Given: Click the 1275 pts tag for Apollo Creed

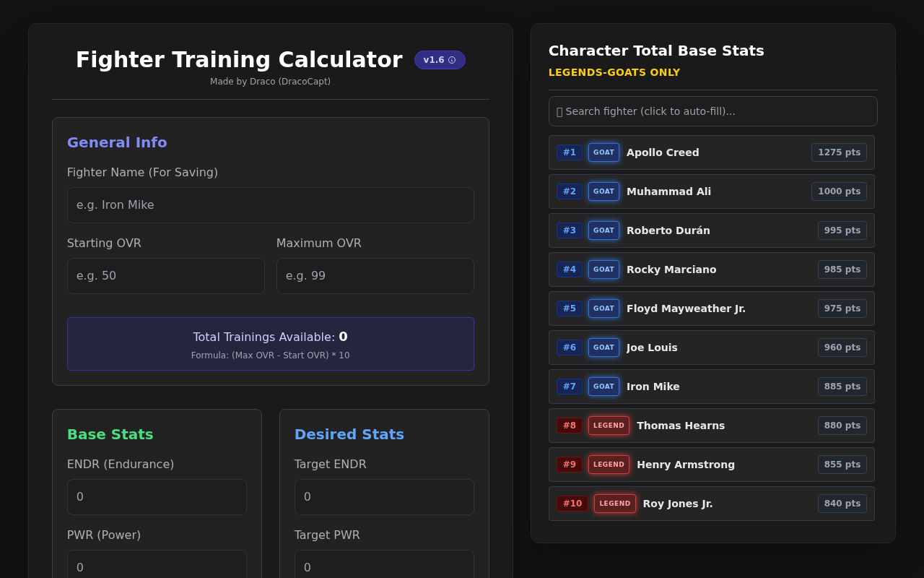Looking at the screenshot, I should [839, 152].
